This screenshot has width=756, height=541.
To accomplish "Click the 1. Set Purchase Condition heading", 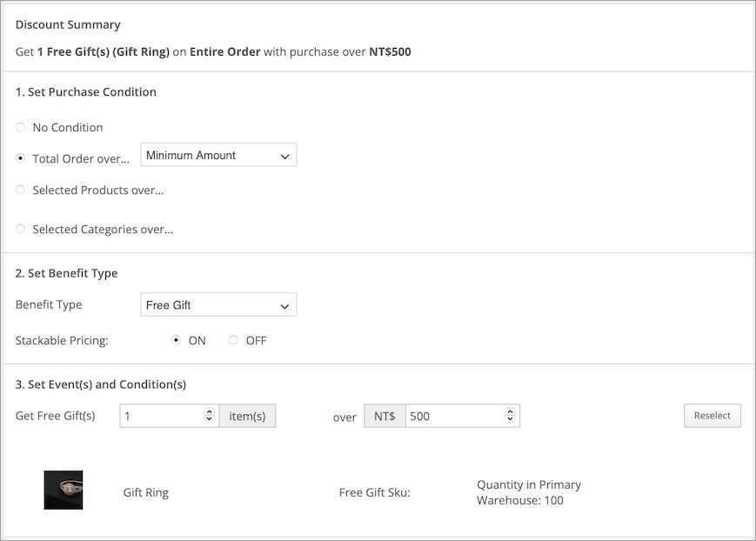I will click(x=86, y=91).
